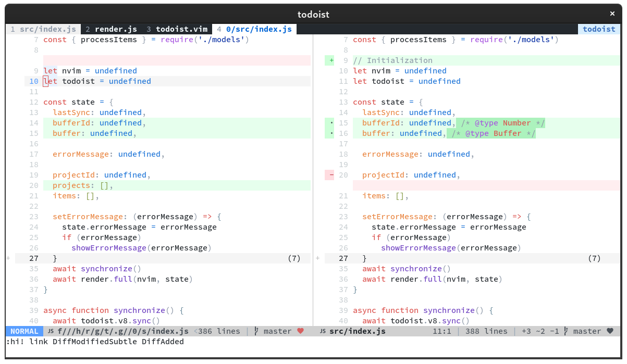Click the red minus sign beside line 20
The width and height of the screenshot is (627, 364).
pyautogui.click(x=329, y=175)
